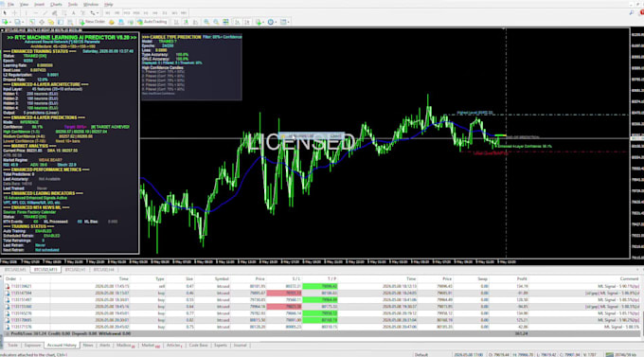The image size is (644, 357).
Task: Toggle the Navigator panel icon
Action: click(51, 22)
